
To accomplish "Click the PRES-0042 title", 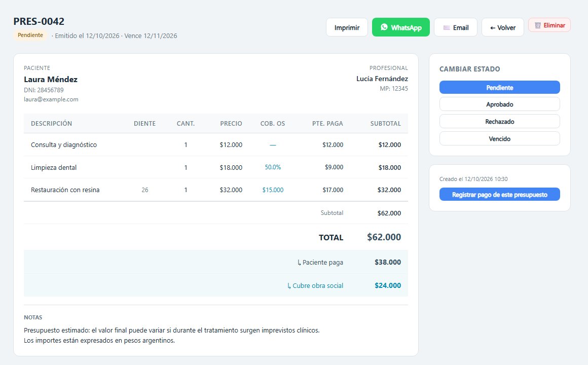I will [39, 21].
